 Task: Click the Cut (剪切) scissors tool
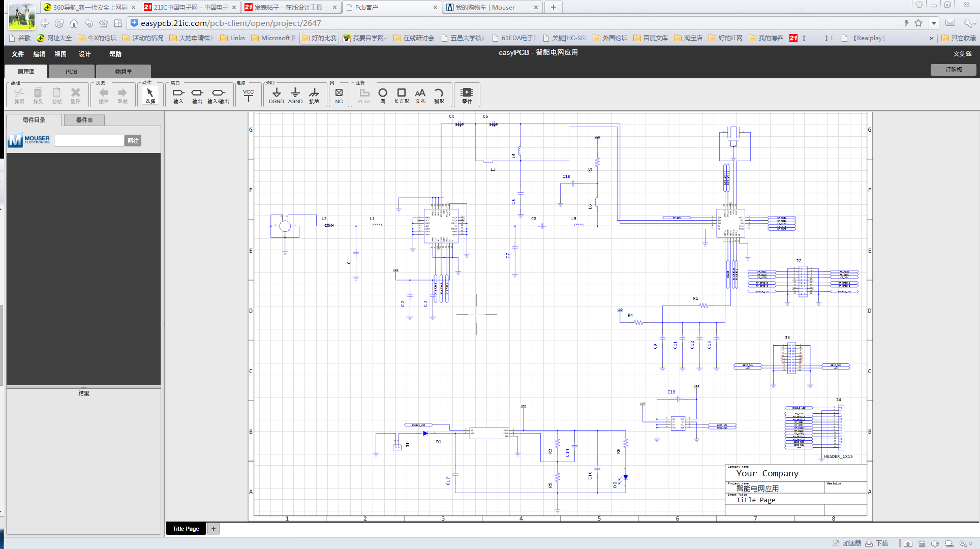(x=19, y=95)
